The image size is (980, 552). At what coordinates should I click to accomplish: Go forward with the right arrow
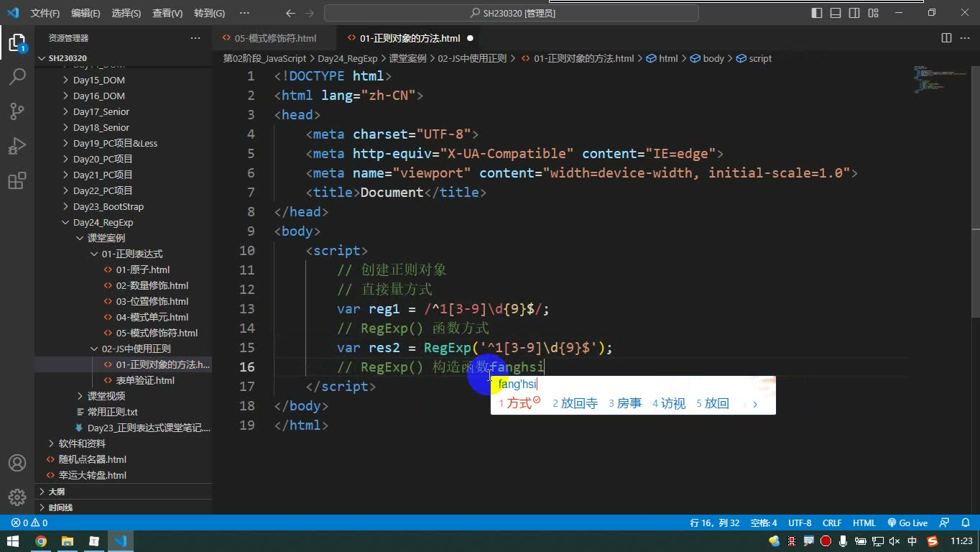coord(310,13)
